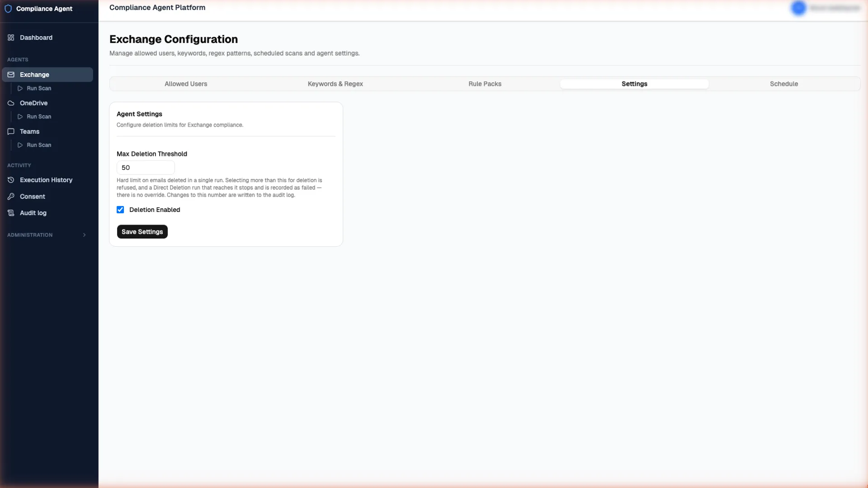Click the Audit log scroll icon
868x488 pixels.
point(11,213)
